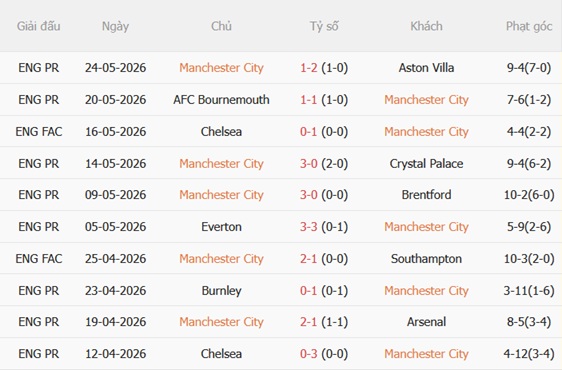The width and height of the screenshot is (562, 370).
Task: Open Chelsea link dated 12-04-2026
Action: pyautogui.click(x=221, y=354)
